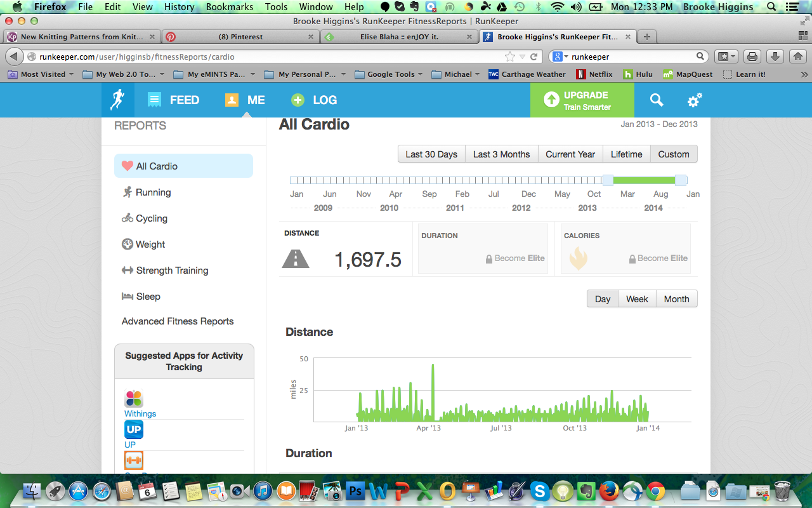Click the Google Drive menu bar icon
This screenshot has height=508, width=812.
(502, 7)
